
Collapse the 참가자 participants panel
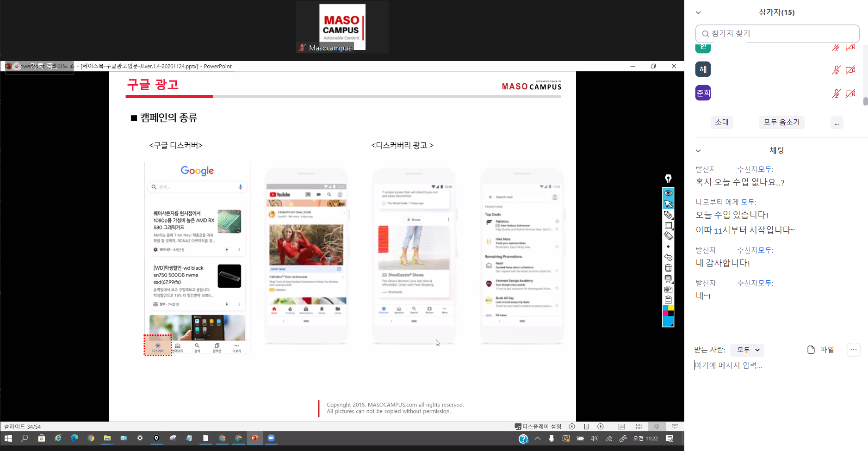click(698, 12)
